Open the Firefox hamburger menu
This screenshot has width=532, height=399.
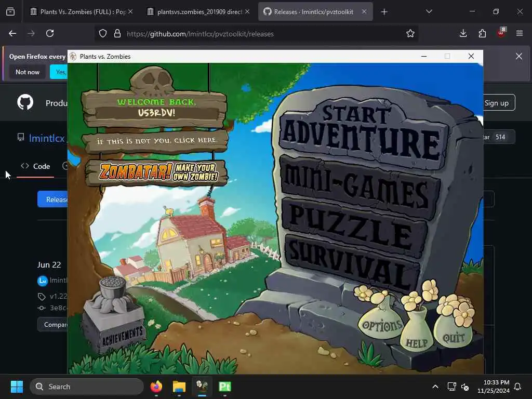(x=520, y=33)
